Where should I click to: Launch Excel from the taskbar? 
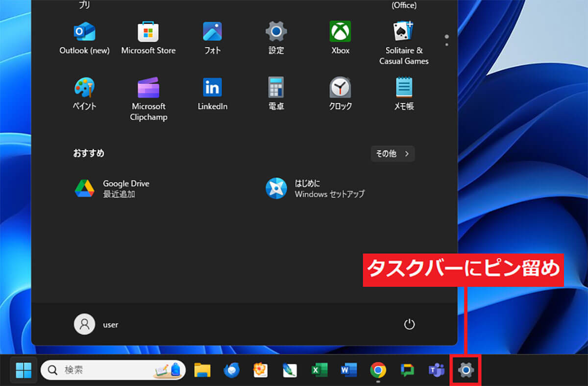click(319, 370)
